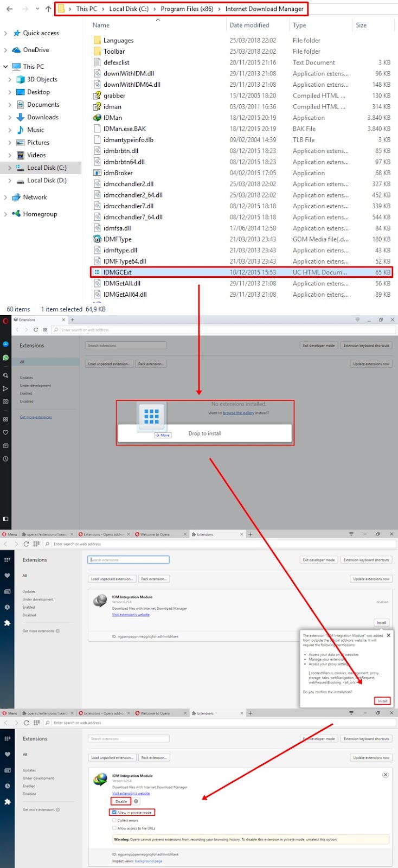This screenshot has height=868, width=398.
Task: Expand Local Disk (D:) tree node
Action: [x=10, y=181]
